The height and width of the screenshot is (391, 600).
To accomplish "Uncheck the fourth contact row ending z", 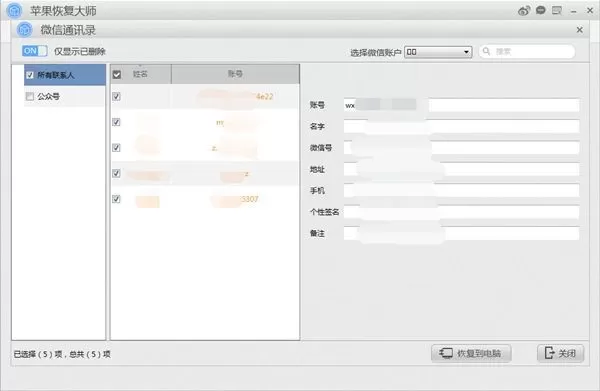I will click(116, 173).
